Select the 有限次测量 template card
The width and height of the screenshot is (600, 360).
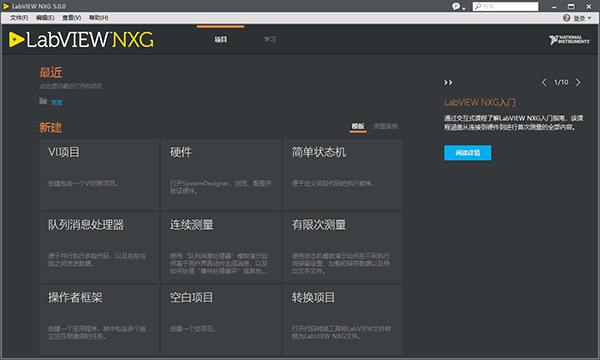343,247
